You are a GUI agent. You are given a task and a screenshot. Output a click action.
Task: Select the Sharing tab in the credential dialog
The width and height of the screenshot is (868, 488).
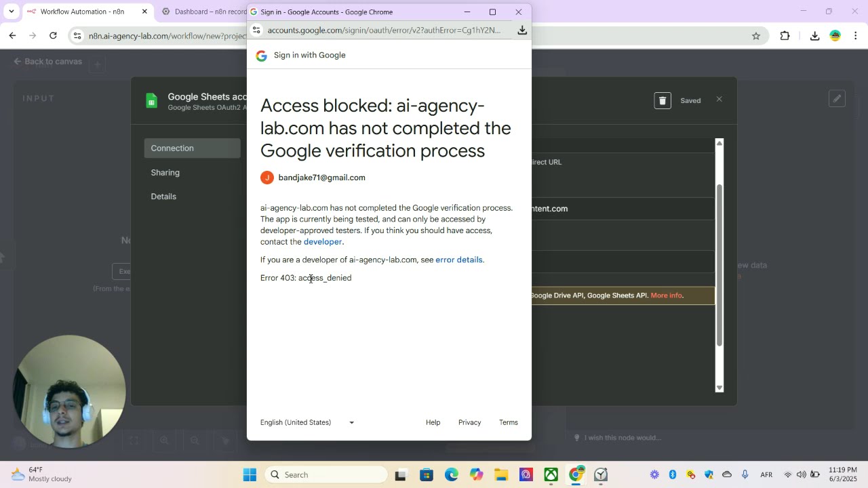tap(165, 173)
